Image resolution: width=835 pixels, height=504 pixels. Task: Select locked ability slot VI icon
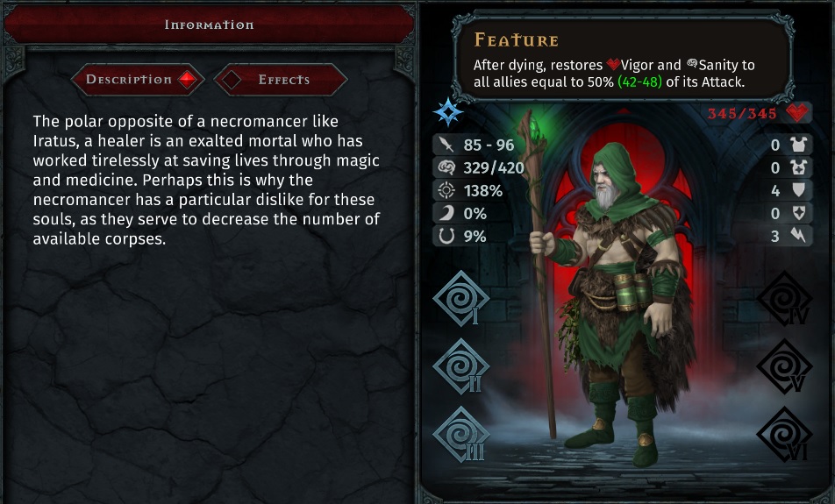(784, 434)
